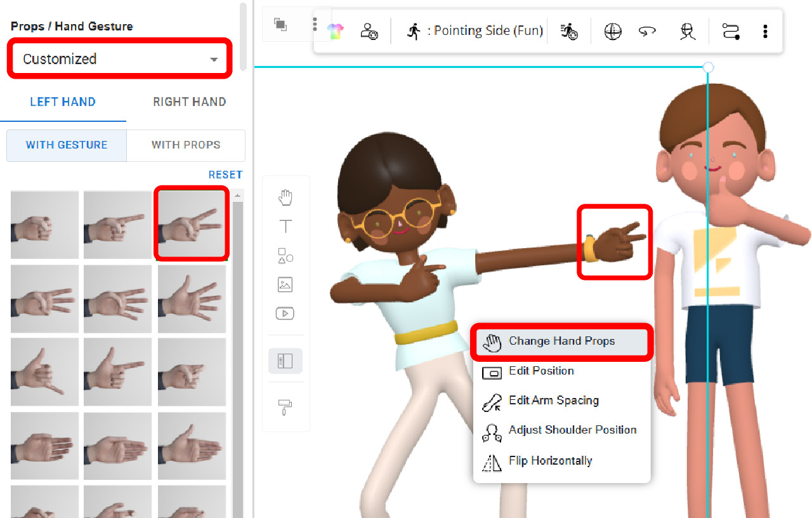Enable the WITH GESTURE option
This screenshot has width=812, height=518.
tap(66, 145)
